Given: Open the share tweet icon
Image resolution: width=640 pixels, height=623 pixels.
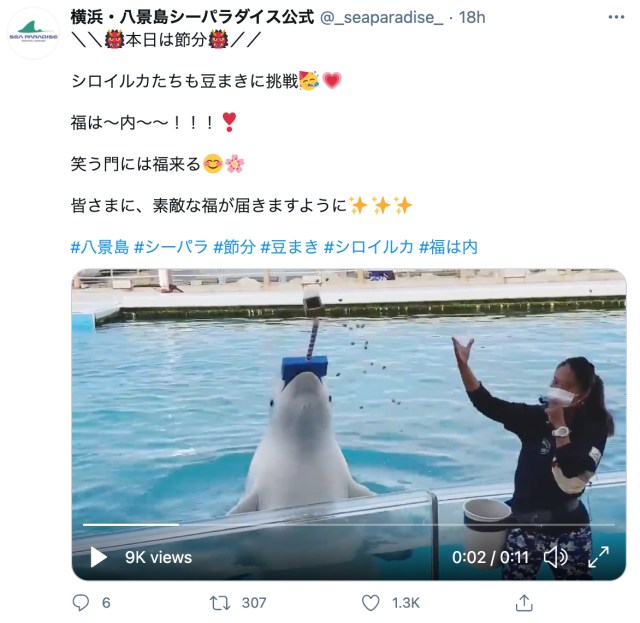Looking at the screenshot, I should point(524,603).
